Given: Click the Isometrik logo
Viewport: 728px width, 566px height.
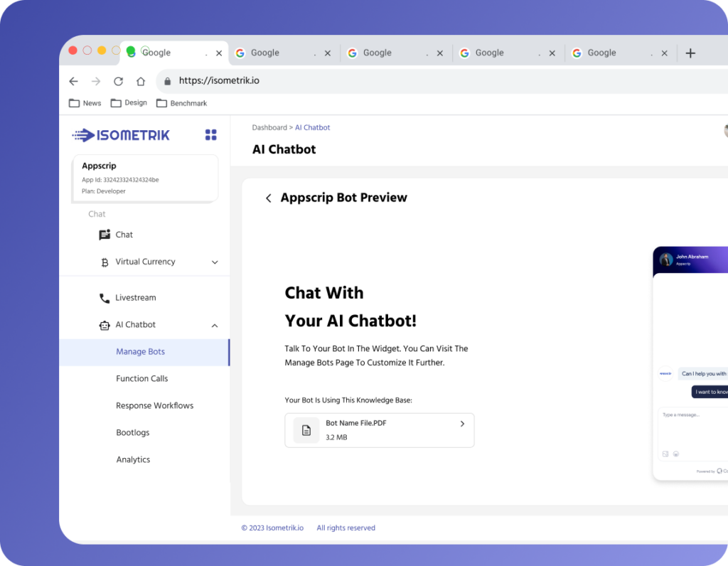Looking at the screenshot, I should [121, 135].
